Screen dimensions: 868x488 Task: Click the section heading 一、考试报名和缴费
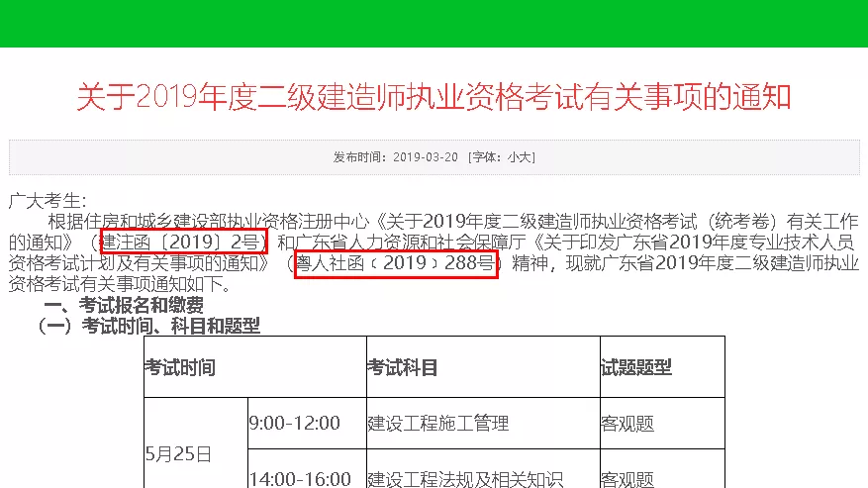(x=125, y=306)
